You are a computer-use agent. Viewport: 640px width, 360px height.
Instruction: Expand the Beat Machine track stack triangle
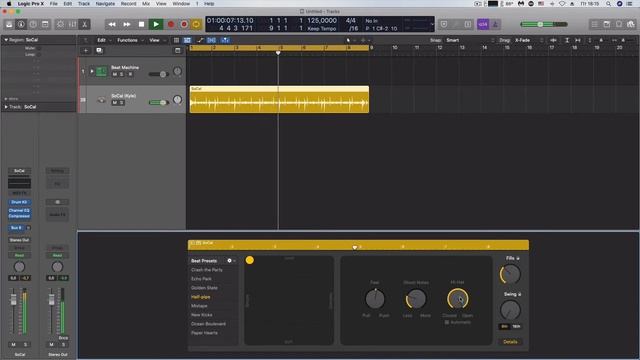point(92,71)
